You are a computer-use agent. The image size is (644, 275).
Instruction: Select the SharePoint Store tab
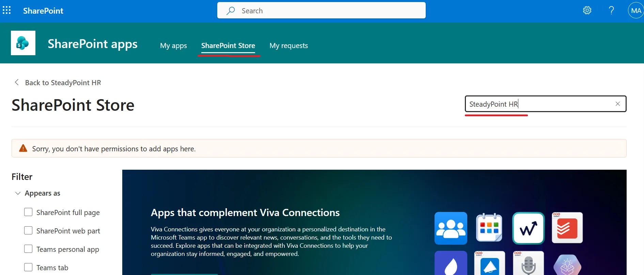[228, 46]
